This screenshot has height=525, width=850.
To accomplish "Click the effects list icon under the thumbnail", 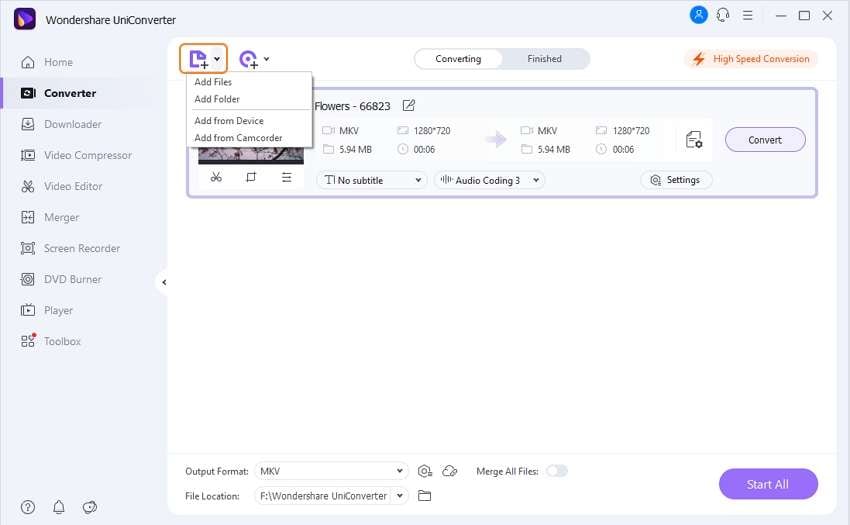I will [x=287, y=177].
